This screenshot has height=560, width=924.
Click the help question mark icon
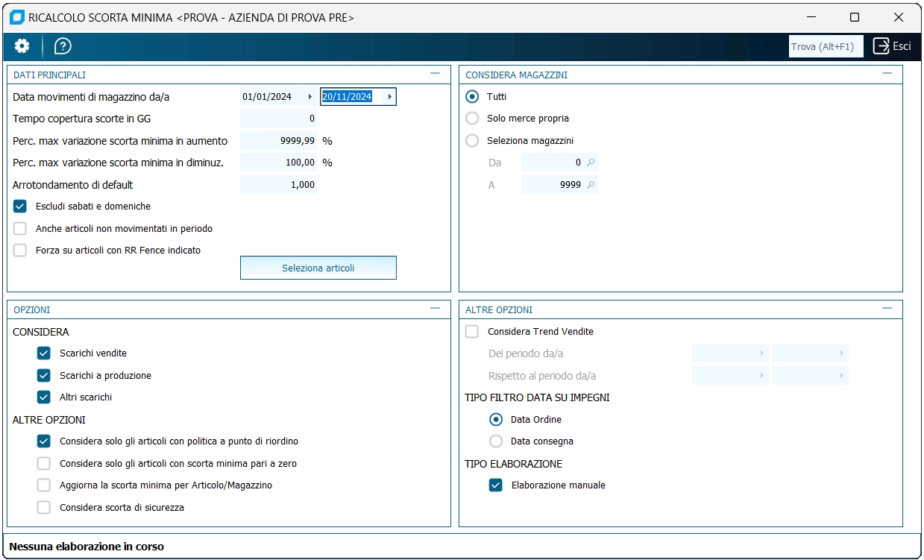63,46
